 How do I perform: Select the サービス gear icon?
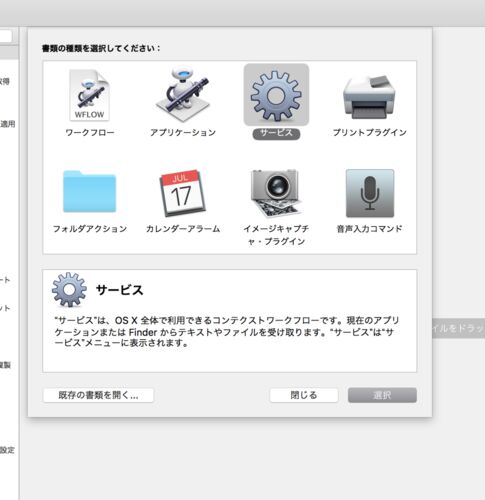(276, 95)
